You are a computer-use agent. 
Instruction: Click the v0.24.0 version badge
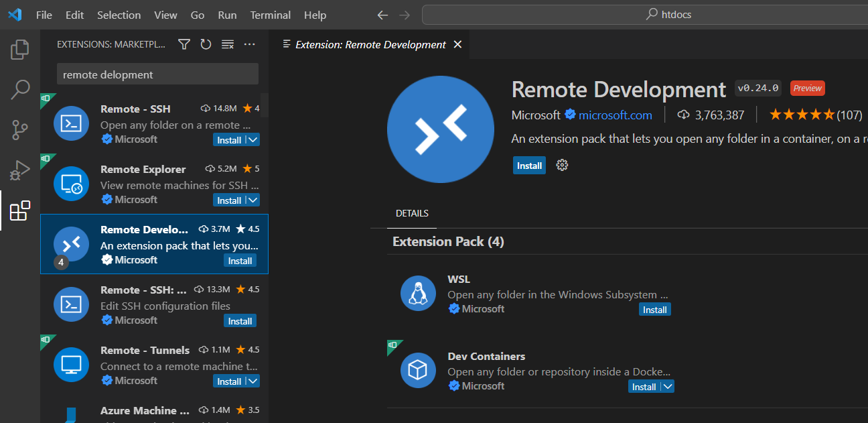click(x=757, y=88)
